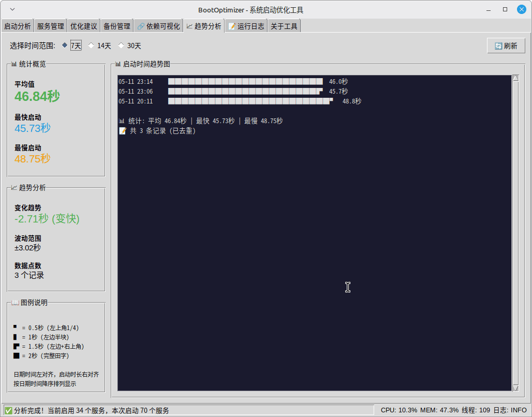Choose the 30天 time range option
The height and width of the screenshot is (417, 532).
tap(129, 46)
